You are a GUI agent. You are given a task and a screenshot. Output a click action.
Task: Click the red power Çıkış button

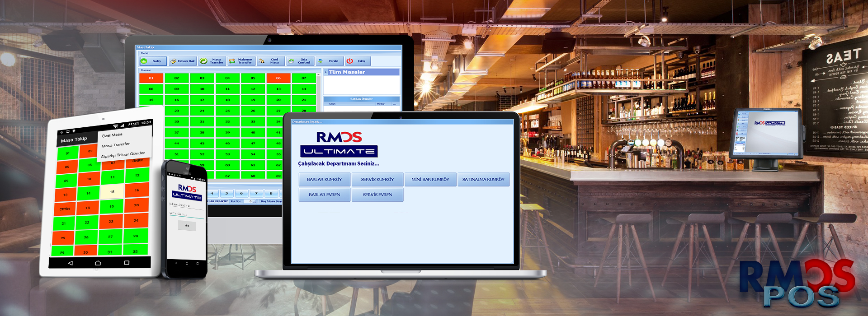point(358,61)
